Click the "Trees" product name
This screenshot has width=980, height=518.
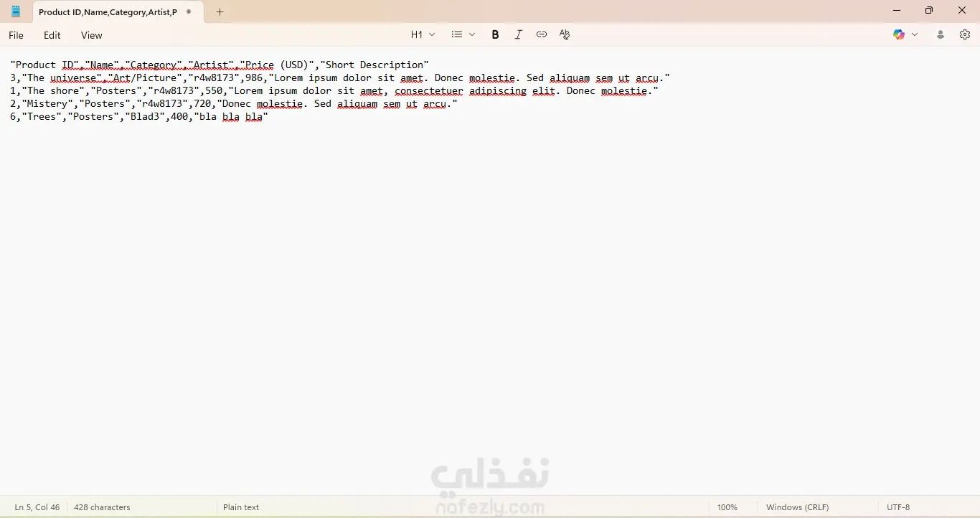click(42, 117)
